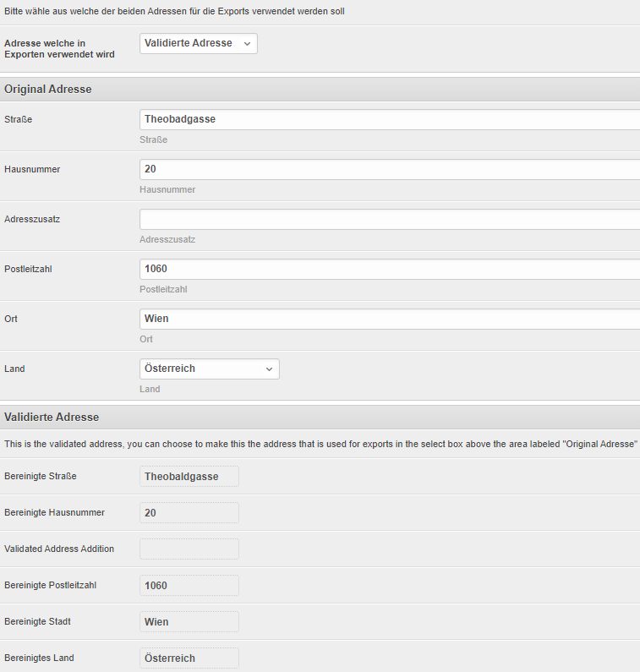
Task: Select the Bereinigte Stadt field showing Wien
Action: click(189, 622)
